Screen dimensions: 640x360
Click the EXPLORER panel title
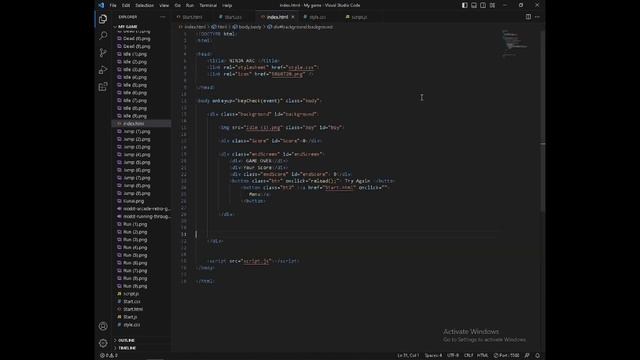(128, 17)
